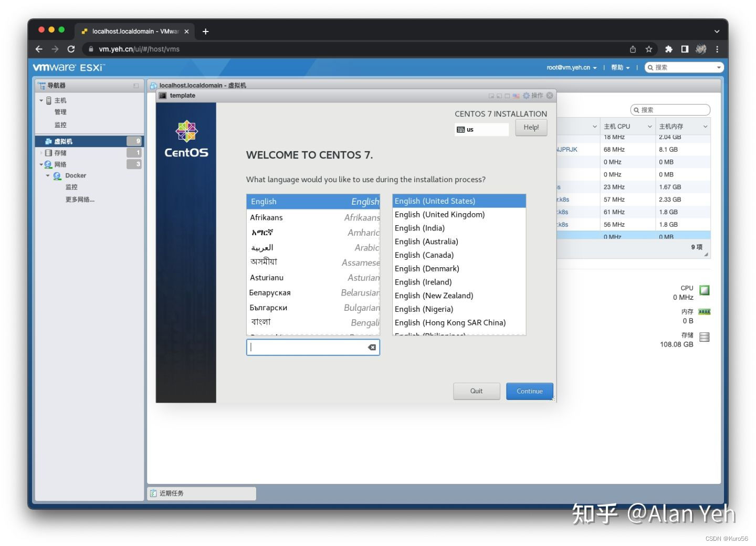Click the Quit button

tap(477, 391)
